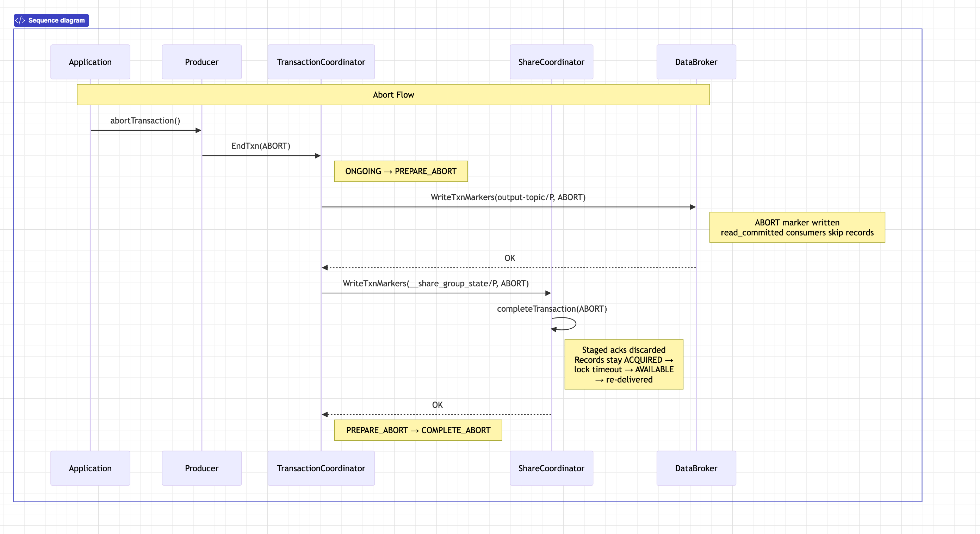Click the completeTransaction(ABORT) self-message label

pyautogui.click(x=552, y=309)
